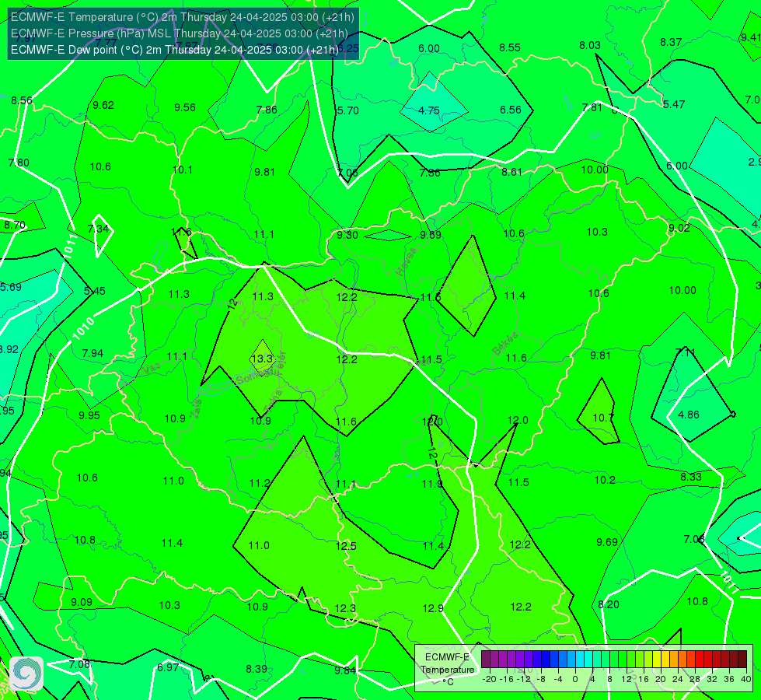Click the 7.80 temperature value

click(19, 163)
